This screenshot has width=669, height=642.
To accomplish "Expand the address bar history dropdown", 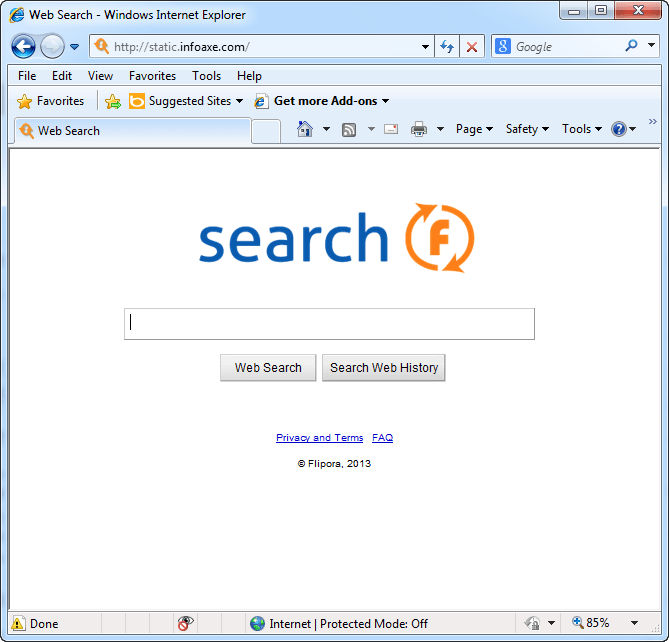I will click(x=425, y=46).
